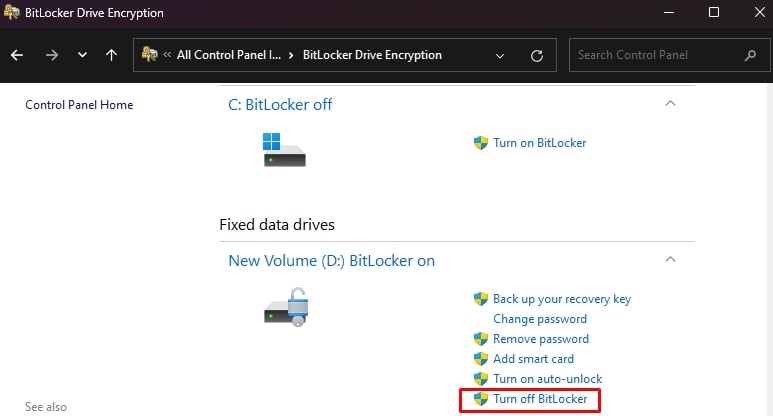This screenshot has width=773, height=416.
Task: Click the forward navigation arrow
Action: (x=51, y=55)
